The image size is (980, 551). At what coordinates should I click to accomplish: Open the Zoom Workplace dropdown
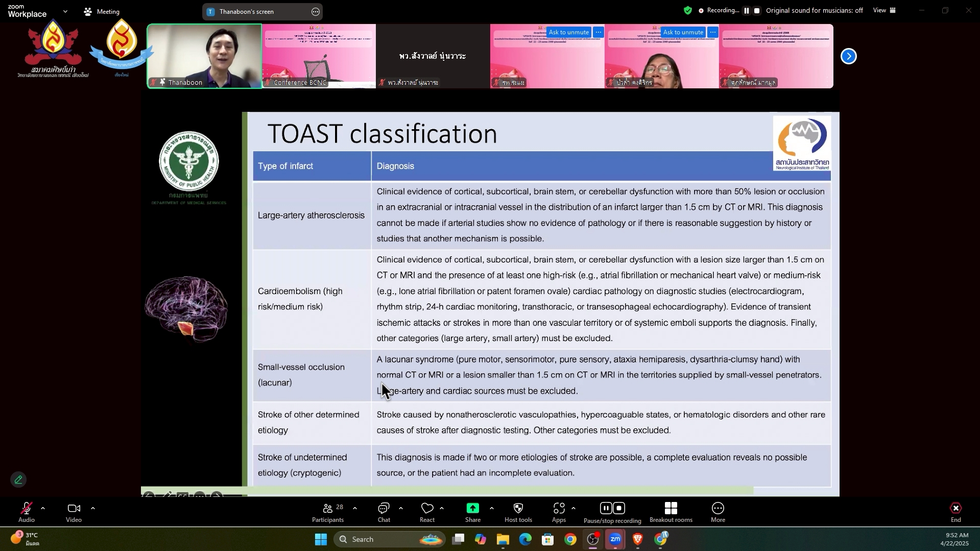[x=65, y=11]
